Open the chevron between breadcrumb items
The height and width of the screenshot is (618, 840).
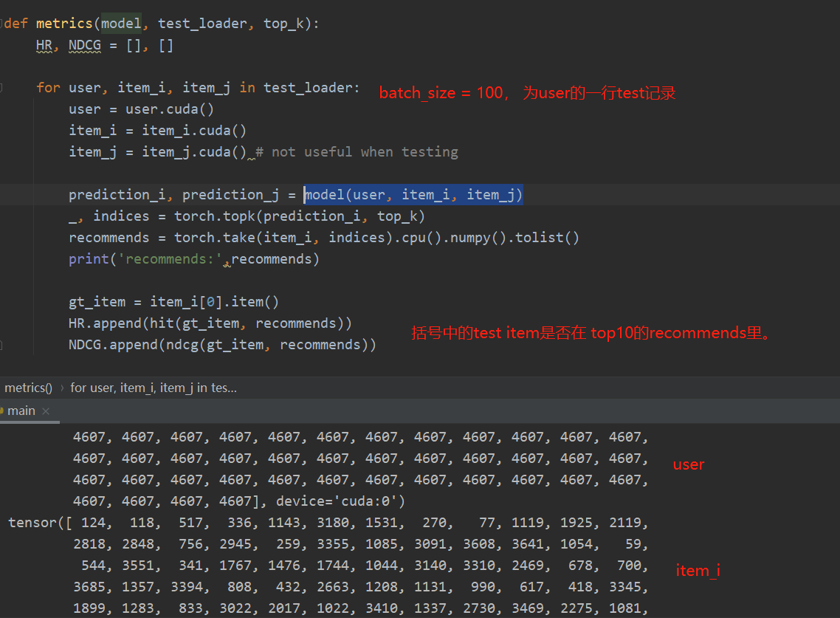tap(62, 387)
